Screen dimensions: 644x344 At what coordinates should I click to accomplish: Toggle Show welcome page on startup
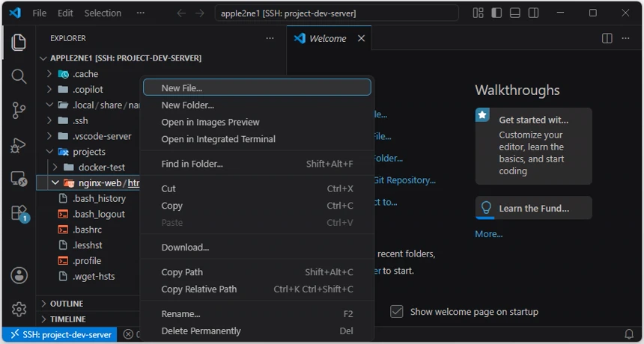click(x=396, y=312)
